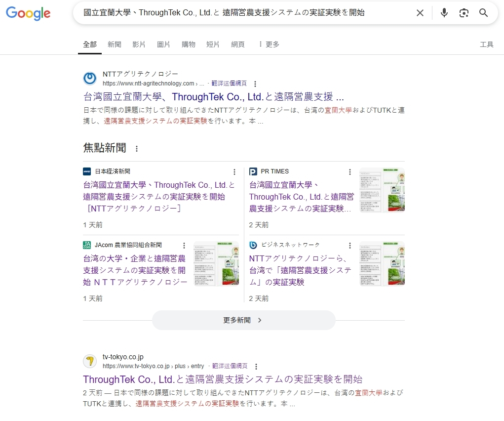
Task: Open options menu for PR TIMES card
Action: 349,172
